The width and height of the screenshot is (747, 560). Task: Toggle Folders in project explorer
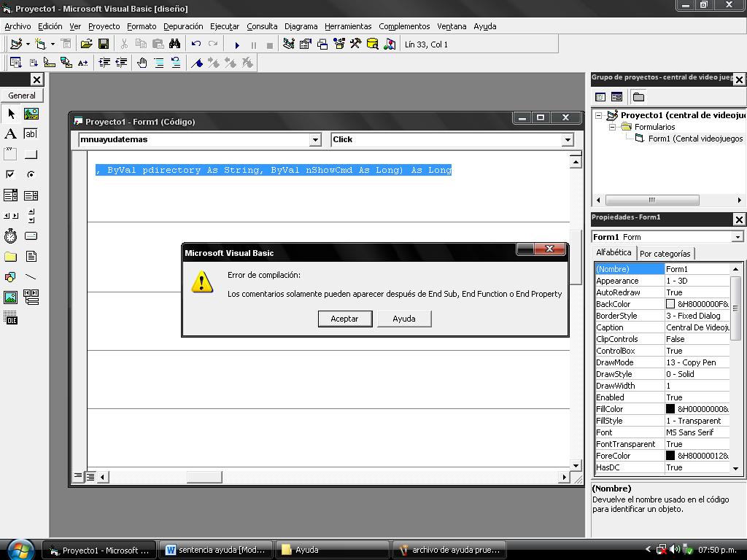pyautogui.click(x=638, y=97)
